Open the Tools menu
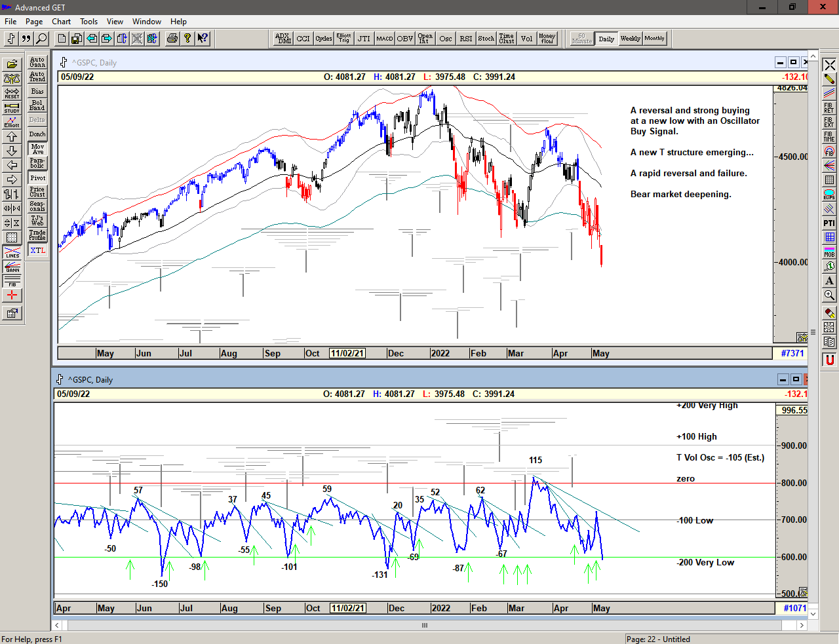This screenshot has height=644, width=839. click(88, 22)
